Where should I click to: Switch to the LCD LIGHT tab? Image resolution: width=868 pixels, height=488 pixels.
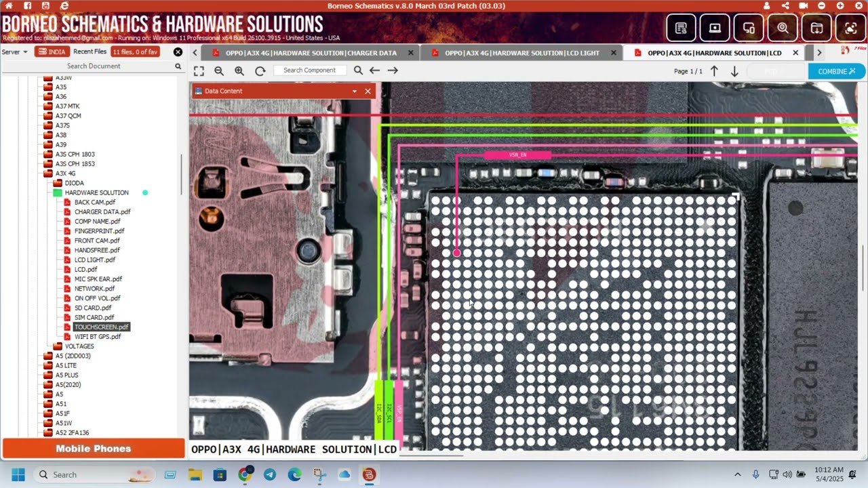[522, 53]
